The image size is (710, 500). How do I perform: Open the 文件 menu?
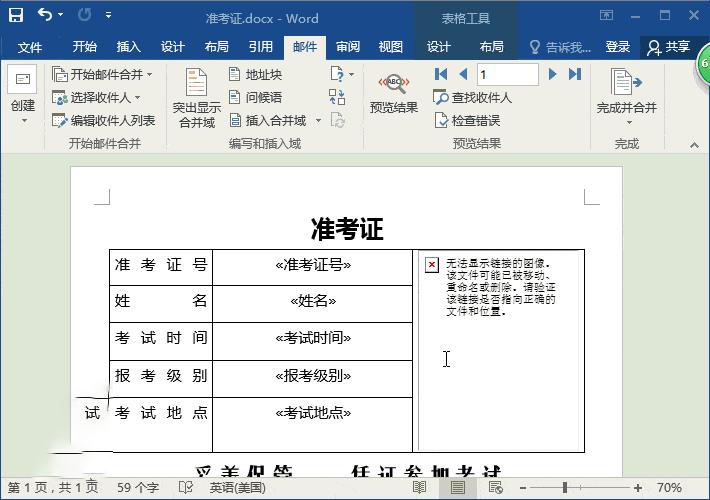pos(30,47)
